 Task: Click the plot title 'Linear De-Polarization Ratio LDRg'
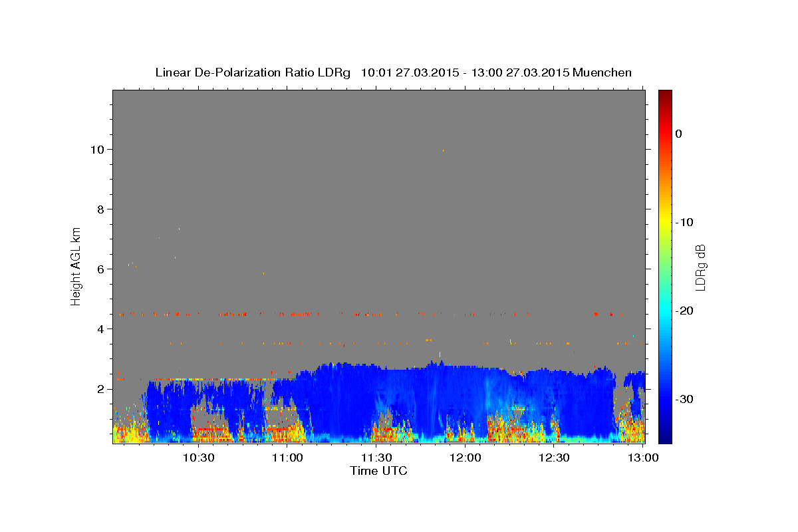coord(252,72)
